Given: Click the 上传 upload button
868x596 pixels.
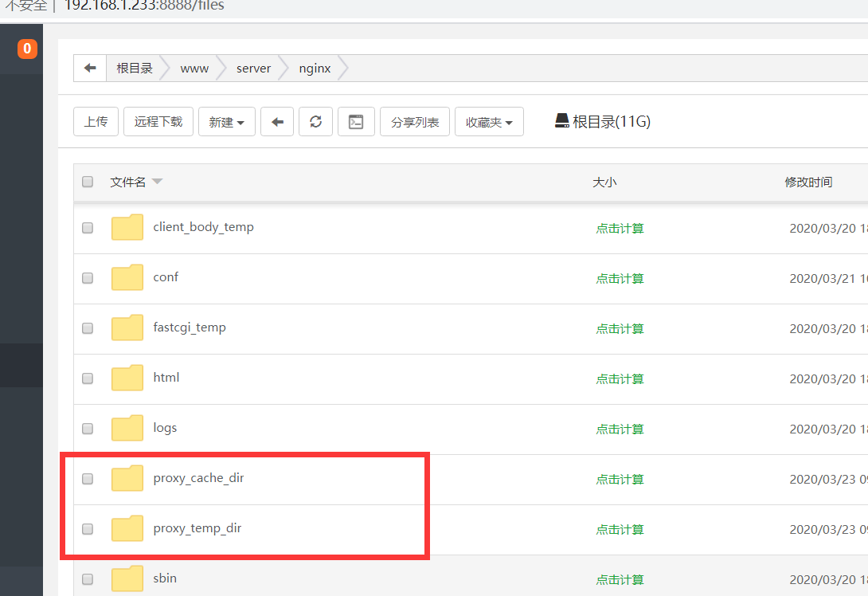Looking at the screenshot, I should (x=96, y=122).
